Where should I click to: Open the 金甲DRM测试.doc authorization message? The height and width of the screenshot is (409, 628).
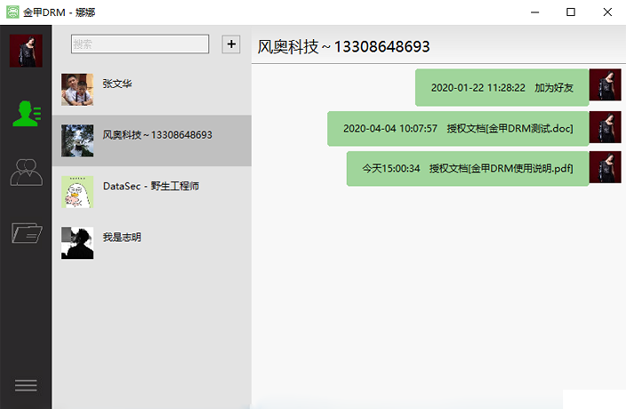click(x=457, y=128)
